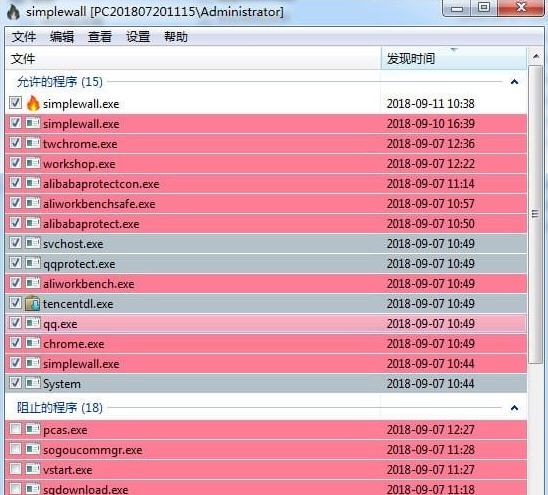Collapse the 允许的程序 (15) group
Screen dimensions: 548x495
point(514,82)
